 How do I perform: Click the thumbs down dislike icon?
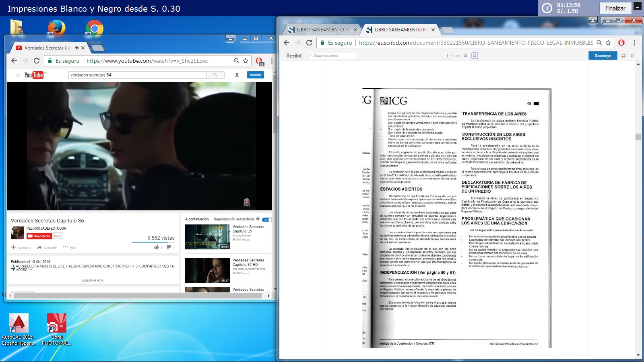point(169,247)
